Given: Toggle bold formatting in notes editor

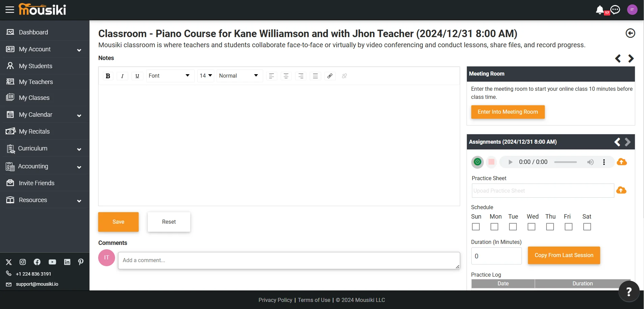Looking at the screenshot, I should [x=108, y=76].
